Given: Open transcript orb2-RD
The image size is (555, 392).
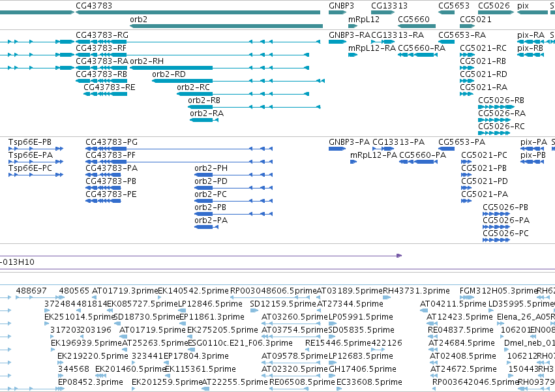Looking at the screenshot, I should tap(238, 81).
